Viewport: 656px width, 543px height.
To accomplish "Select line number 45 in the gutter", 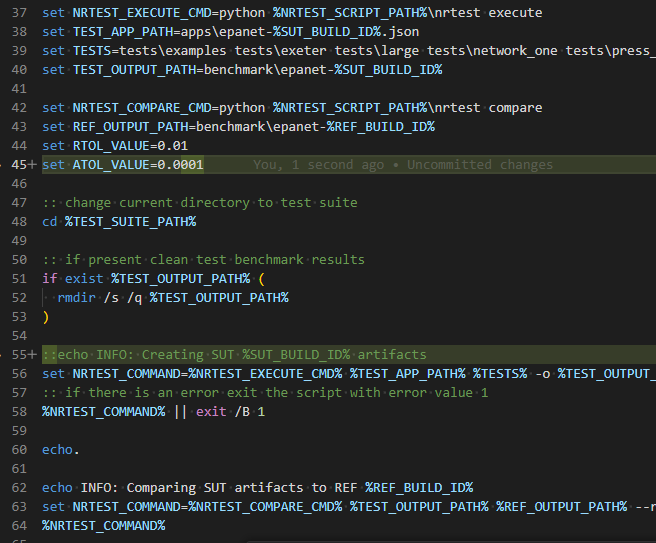I will (x=19, y=165).
